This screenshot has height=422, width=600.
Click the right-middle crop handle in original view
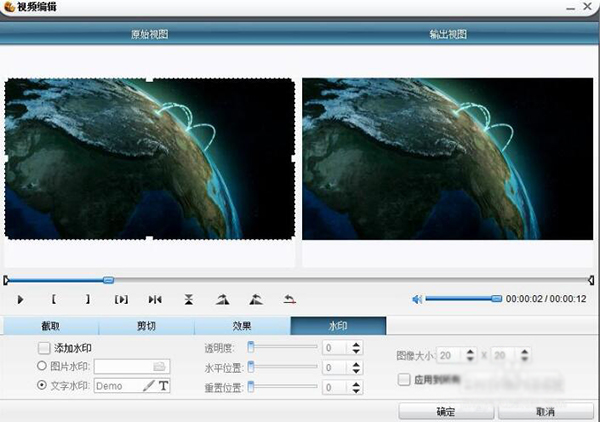point(293,158)
